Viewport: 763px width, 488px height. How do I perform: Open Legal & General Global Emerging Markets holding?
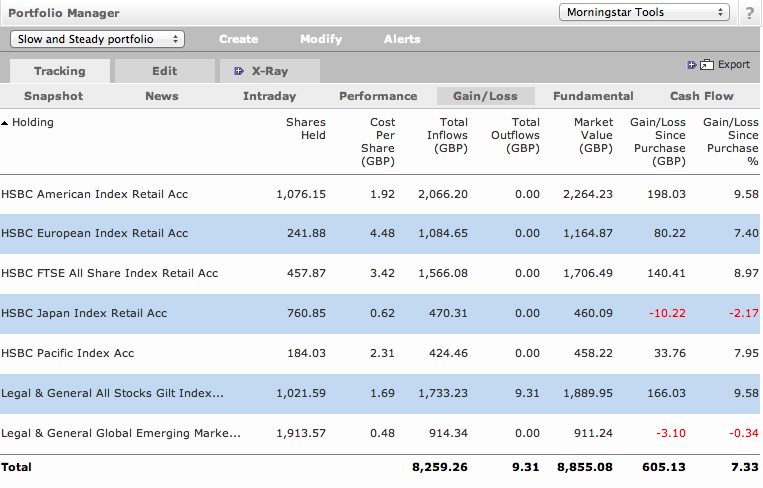coord(121,433)
